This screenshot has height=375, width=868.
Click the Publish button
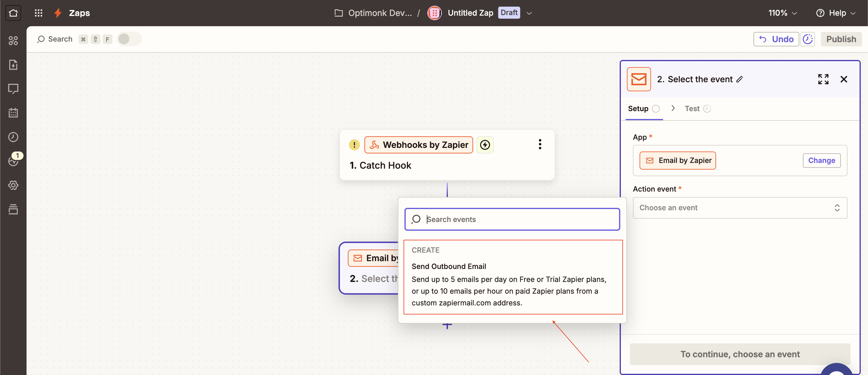pyautogui.click(x=841, y=39)
